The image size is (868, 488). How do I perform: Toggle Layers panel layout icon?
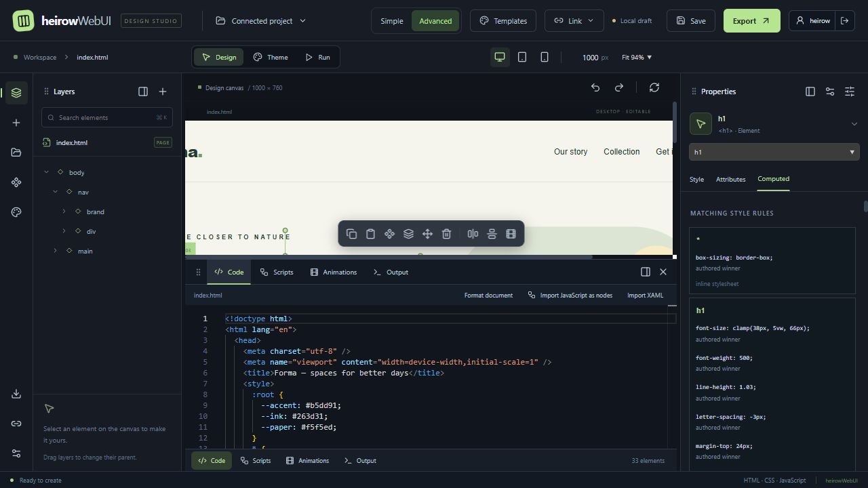point(143,91)
